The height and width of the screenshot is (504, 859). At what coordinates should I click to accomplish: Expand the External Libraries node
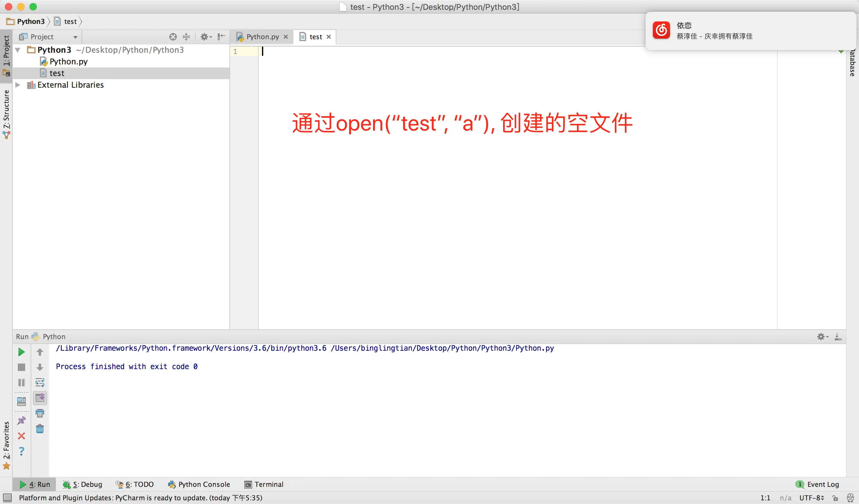tap(18, 85)
